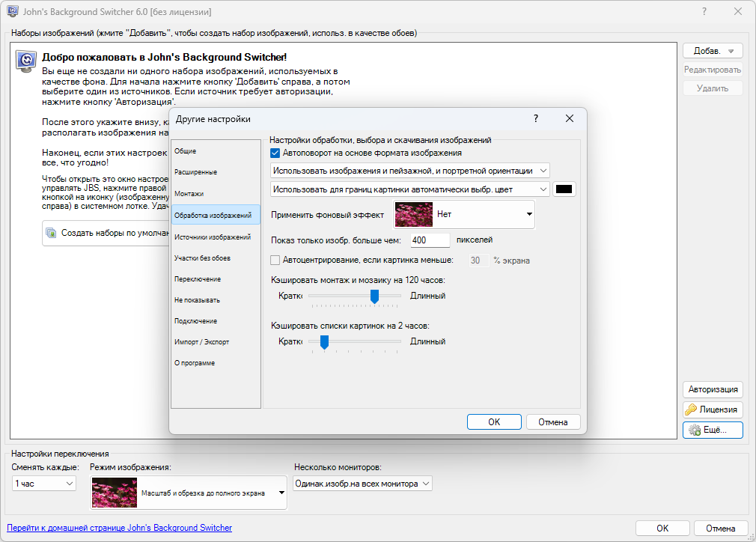The width and height of the screenshot is (756, 542).
Task: Switch to Источники изображений tab
Action: tap(213, 237)
